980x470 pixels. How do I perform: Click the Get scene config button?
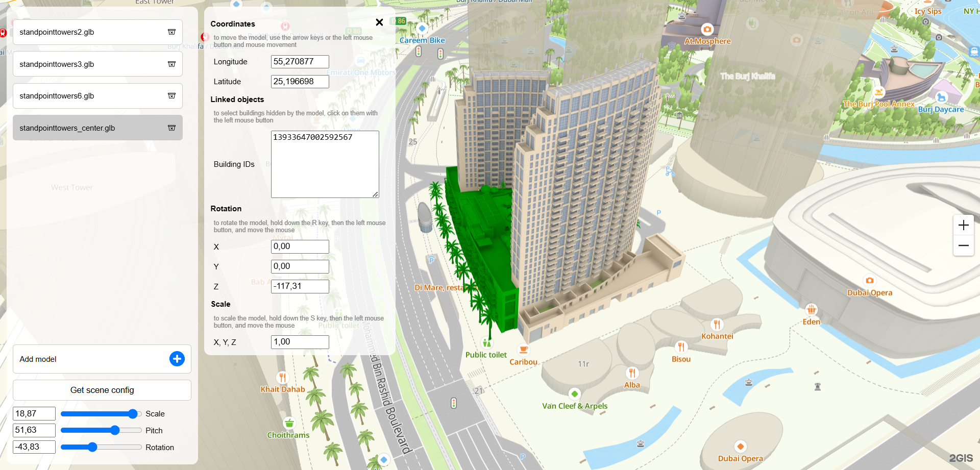click(x=102, y=390)
